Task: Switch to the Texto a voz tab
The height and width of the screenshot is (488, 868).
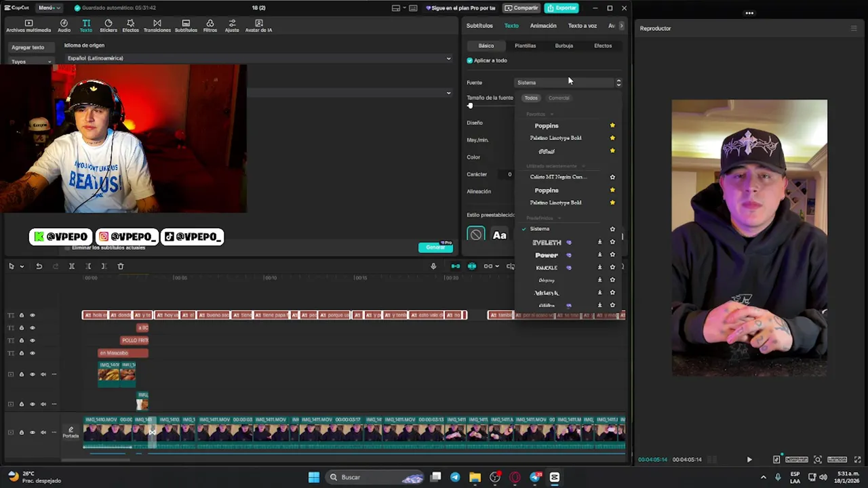Action: point(583,26)
